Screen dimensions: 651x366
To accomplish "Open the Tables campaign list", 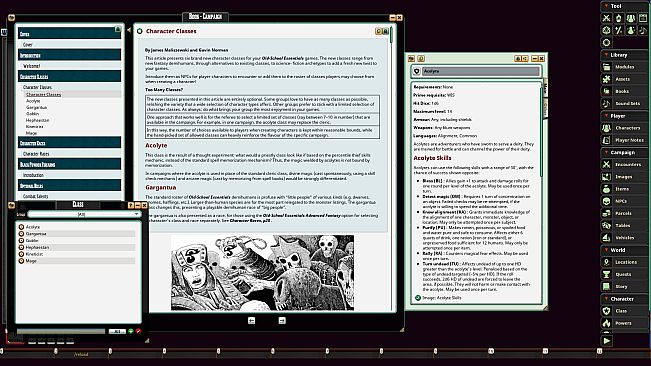I will (624, 225).
